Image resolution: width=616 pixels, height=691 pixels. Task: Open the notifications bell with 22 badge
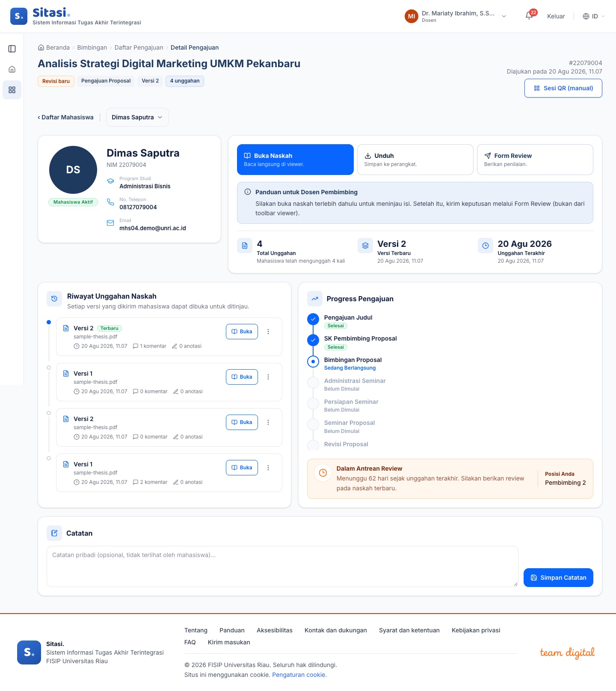(530, 16)
